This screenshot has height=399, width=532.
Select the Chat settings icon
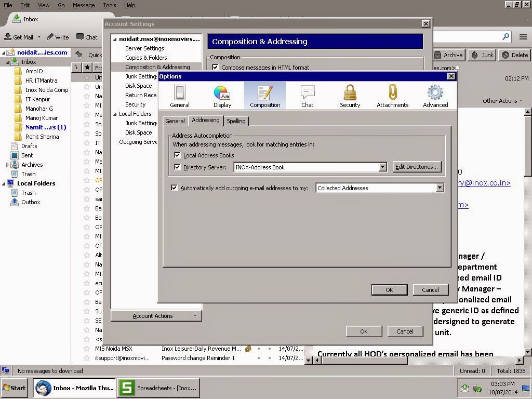click(307, 95)
